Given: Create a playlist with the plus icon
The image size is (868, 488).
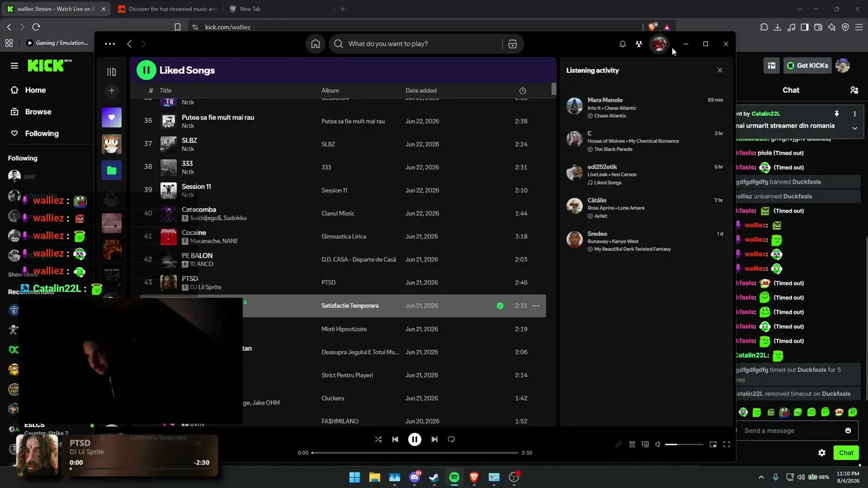Looking at the screenshot, I should (x=112, y=91).
